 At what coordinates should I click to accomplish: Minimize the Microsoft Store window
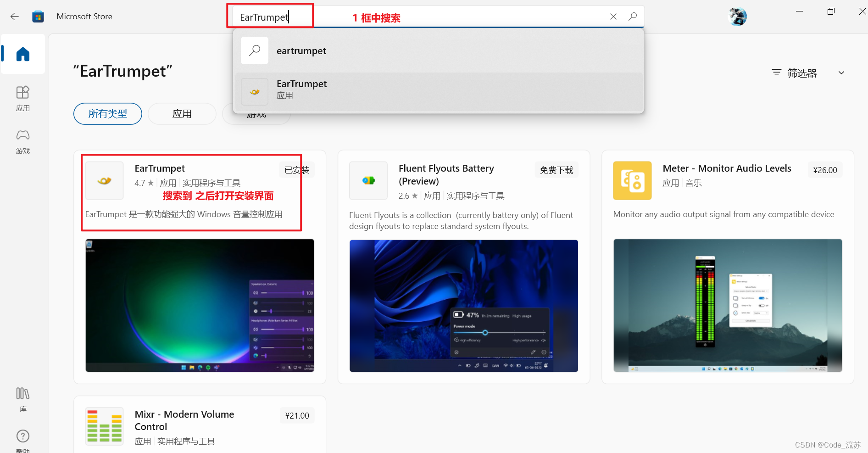coord(799,11)
